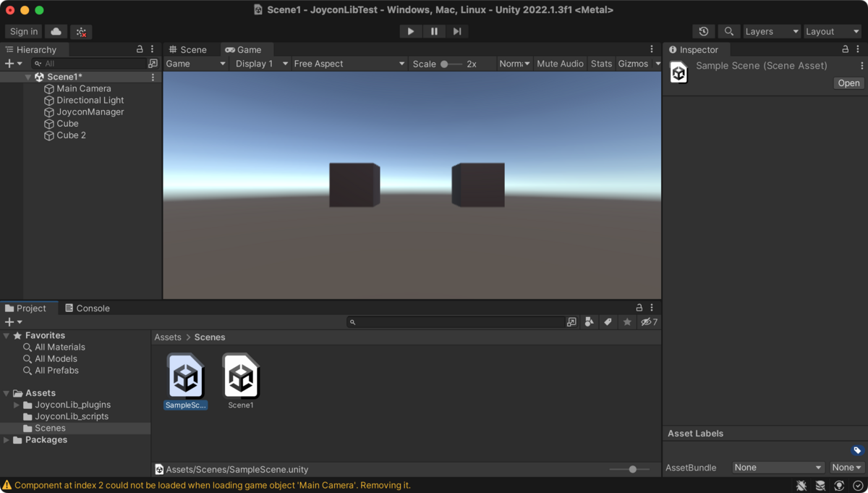Click the Project save search star icon
868x493 pixels.
point(627,322)
